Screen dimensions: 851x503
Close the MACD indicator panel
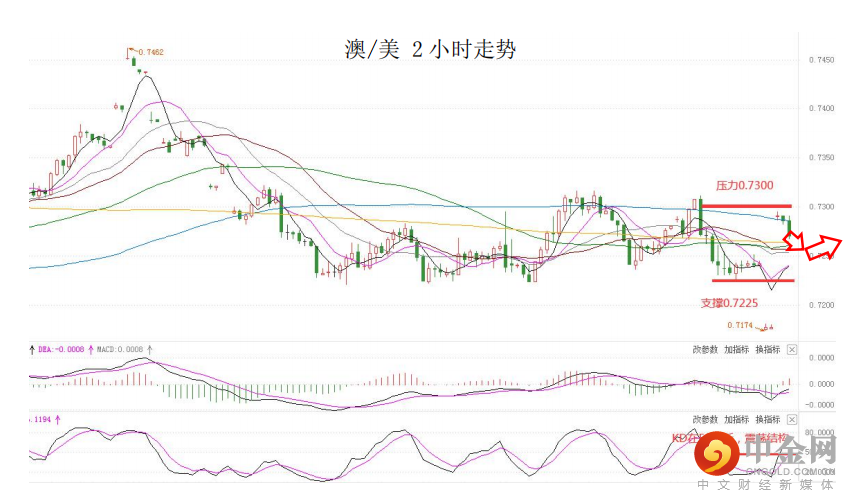click(x=792, y=350)
